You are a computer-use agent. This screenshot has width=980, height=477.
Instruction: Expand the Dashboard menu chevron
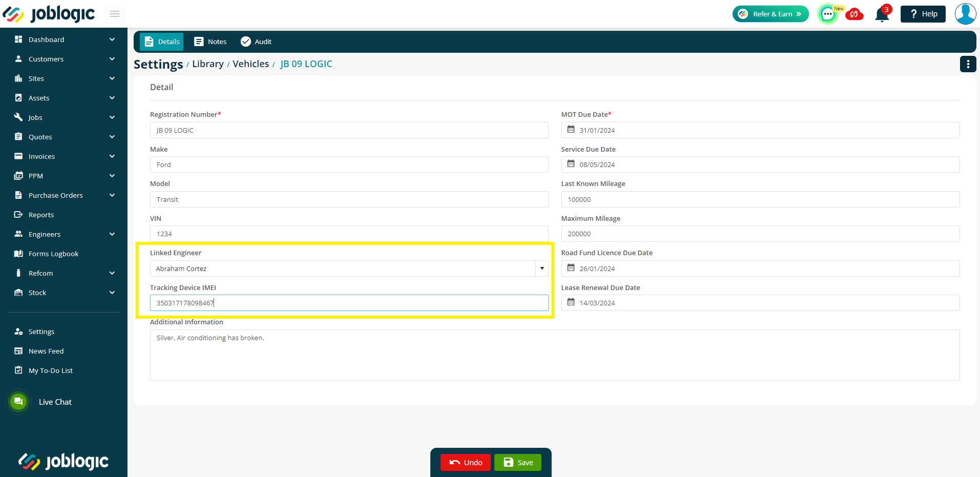112,39
